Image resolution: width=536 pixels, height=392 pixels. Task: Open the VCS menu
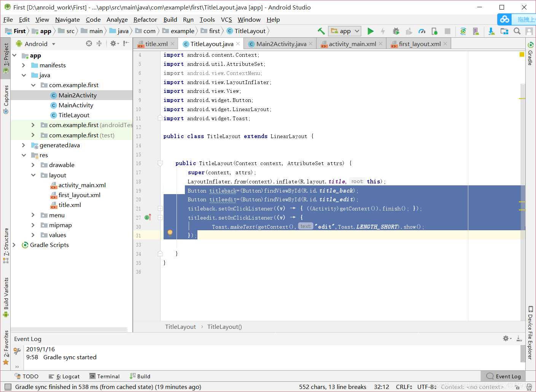click(226, 19)
